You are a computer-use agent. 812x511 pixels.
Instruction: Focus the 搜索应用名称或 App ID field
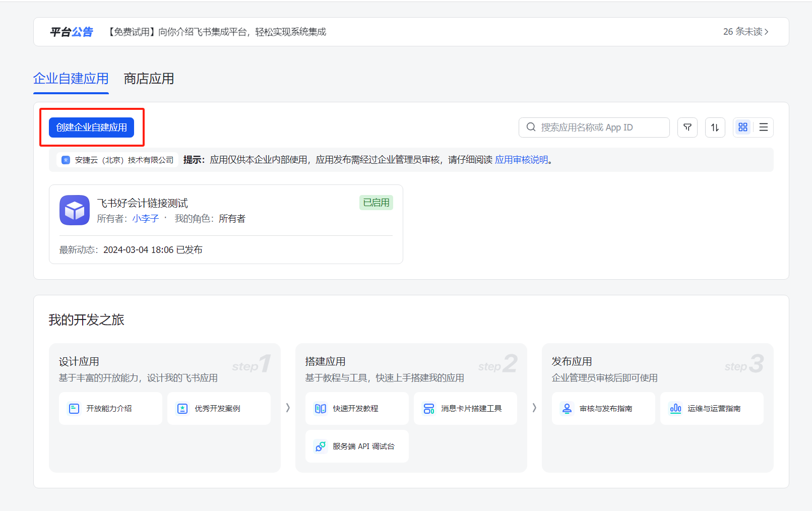point(594,127)
